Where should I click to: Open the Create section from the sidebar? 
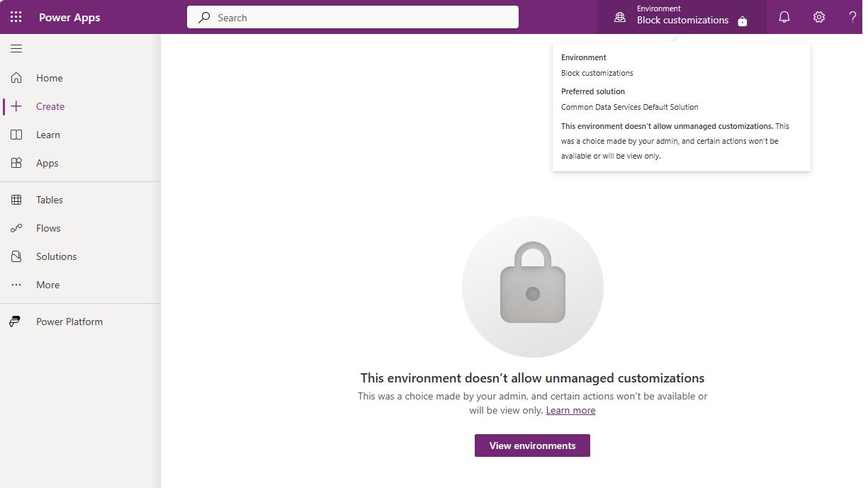[49, 106]
